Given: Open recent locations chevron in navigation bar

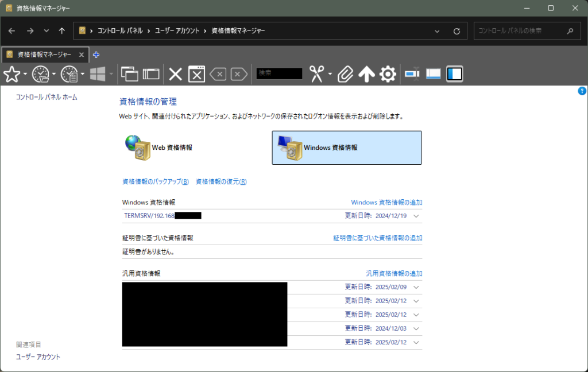Looking at the screenshot, I should (46, 31).
